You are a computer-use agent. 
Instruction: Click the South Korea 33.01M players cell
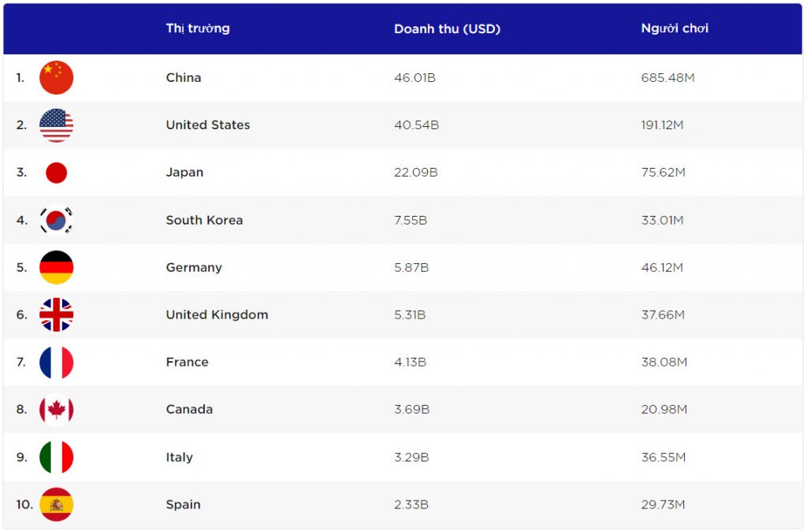662,220
